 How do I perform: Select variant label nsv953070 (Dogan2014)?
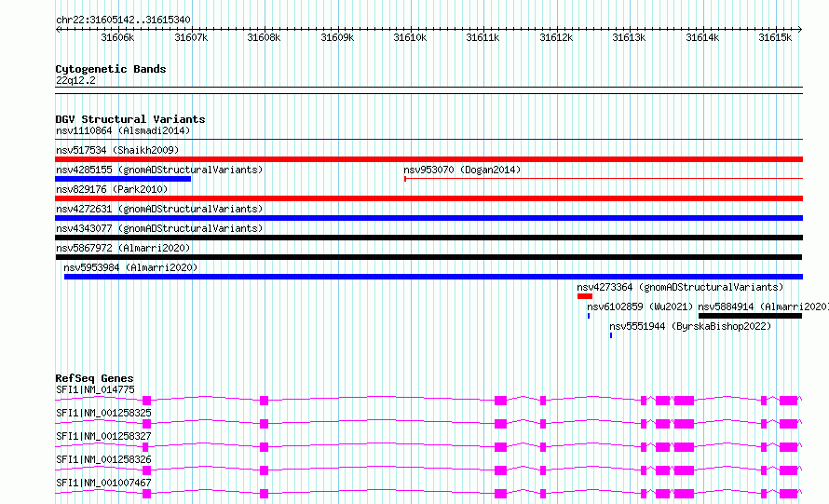[x=462, y=170]
